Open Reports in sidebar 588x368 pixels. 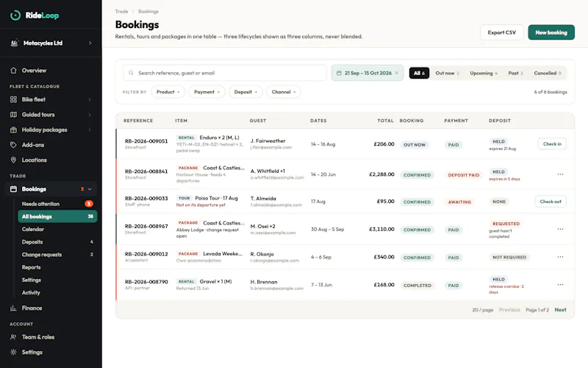pos(57,267)
